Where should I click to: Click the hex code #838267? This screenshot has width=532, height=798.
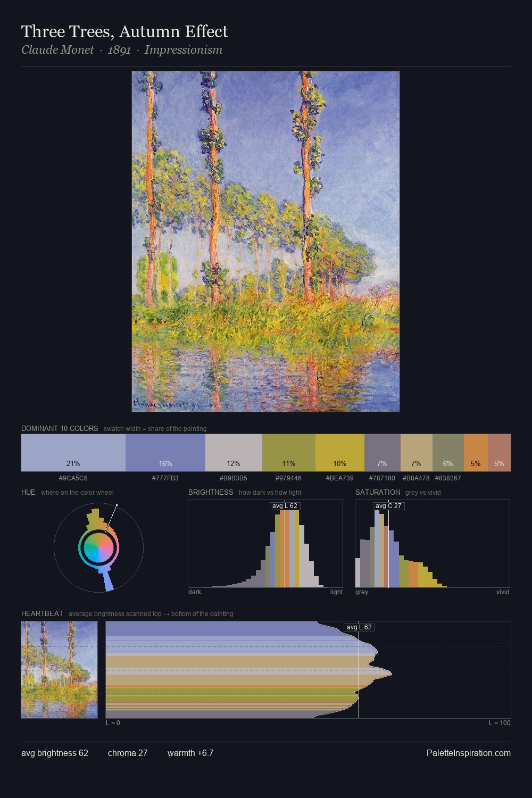448,478
